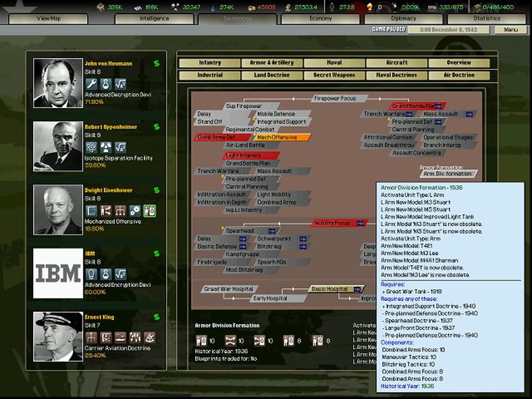This screenshot has height=399, width=532.
Task: Click the green dollar icon beside IBM
Action: click(157, 254)
